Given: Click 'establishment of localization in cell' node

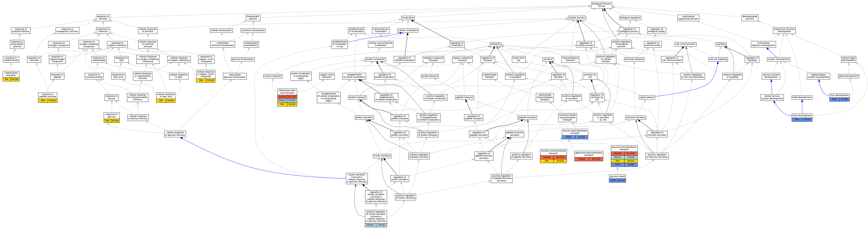Looking at the screenshot, I should pos(340,44).
